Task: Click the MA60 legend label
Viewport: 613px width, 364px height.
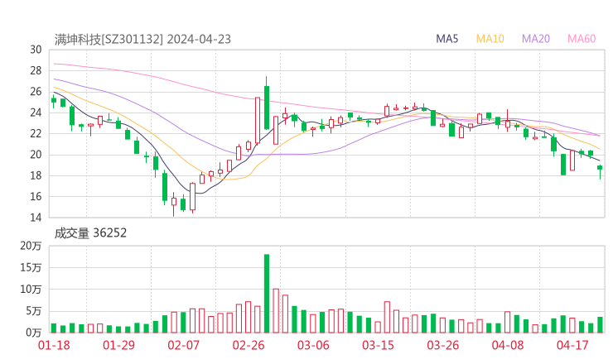Action: click(582, 39)
